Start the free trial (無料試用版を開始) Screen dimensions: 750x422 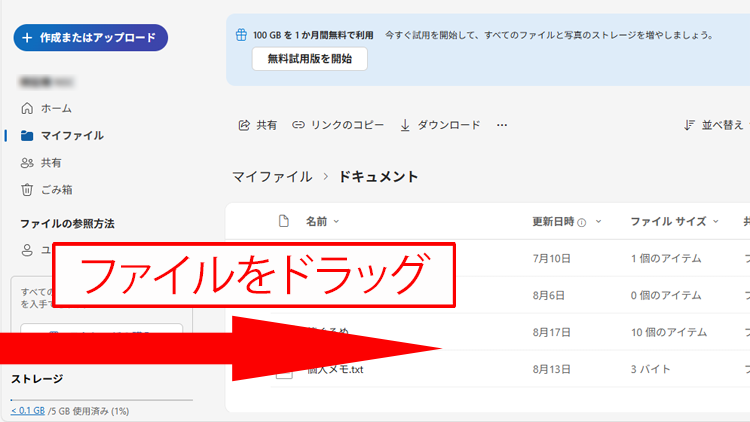[x=309, y=59]
